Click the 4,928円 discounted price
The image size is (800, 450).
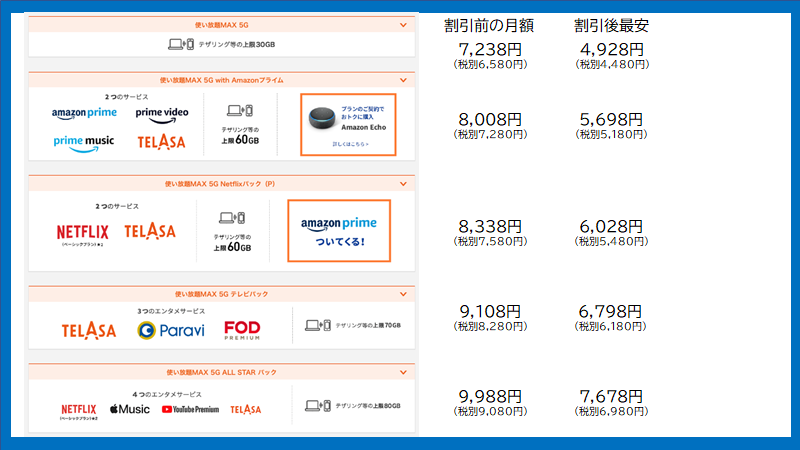coord(612,49)
